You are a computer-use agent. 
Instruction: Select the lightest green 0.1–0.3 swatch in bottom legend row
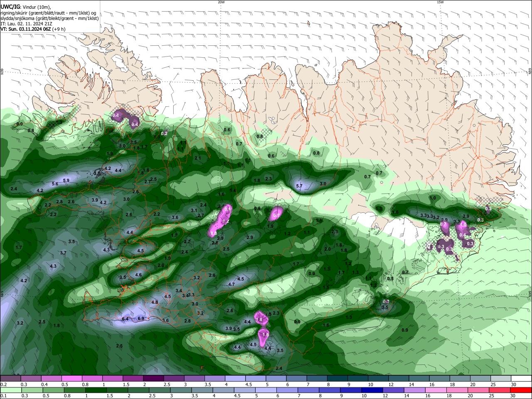[x=10, y=390]
